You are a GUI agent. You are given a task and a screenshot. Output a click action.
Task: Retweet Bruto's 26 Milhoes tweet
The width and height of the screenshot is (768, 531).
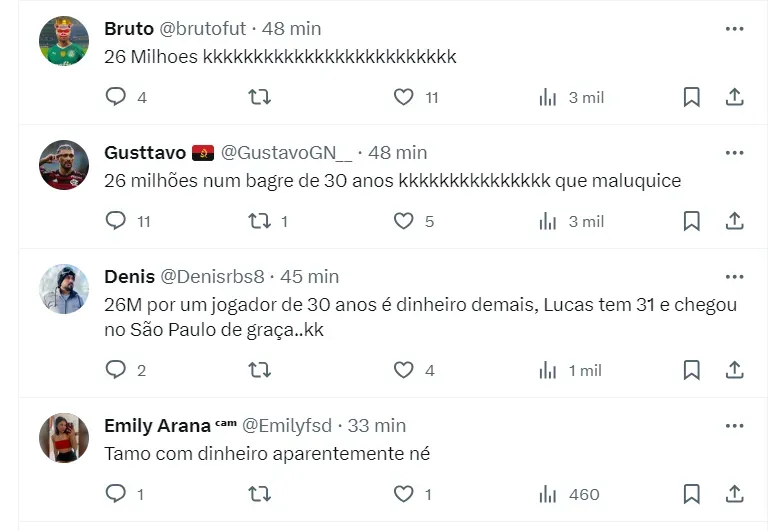click(x=259, y=97)
